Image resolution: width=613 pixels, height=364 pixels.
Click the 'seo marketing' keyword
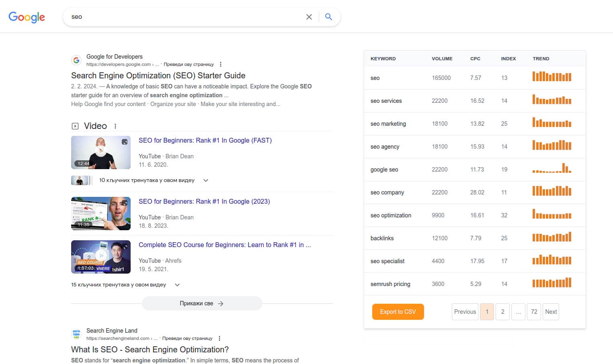click(x=388, y=124)
